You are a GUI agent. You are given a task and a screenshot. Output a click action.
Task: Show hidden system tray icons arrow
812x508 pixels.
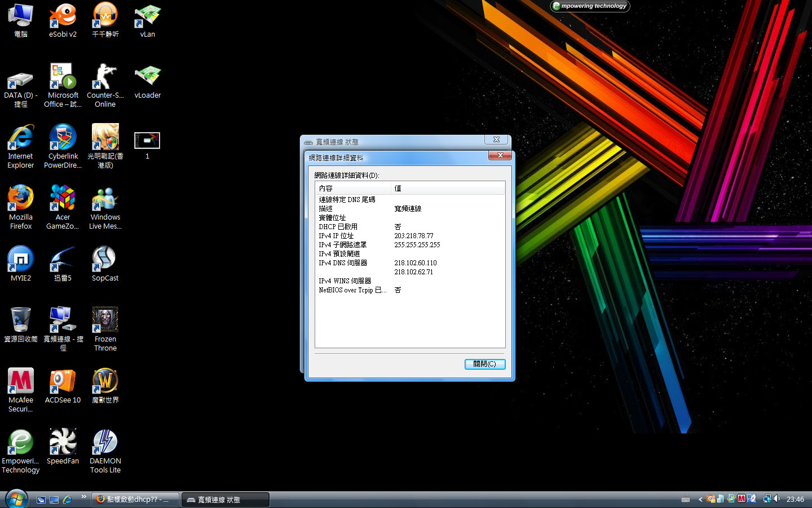(700, 500)
